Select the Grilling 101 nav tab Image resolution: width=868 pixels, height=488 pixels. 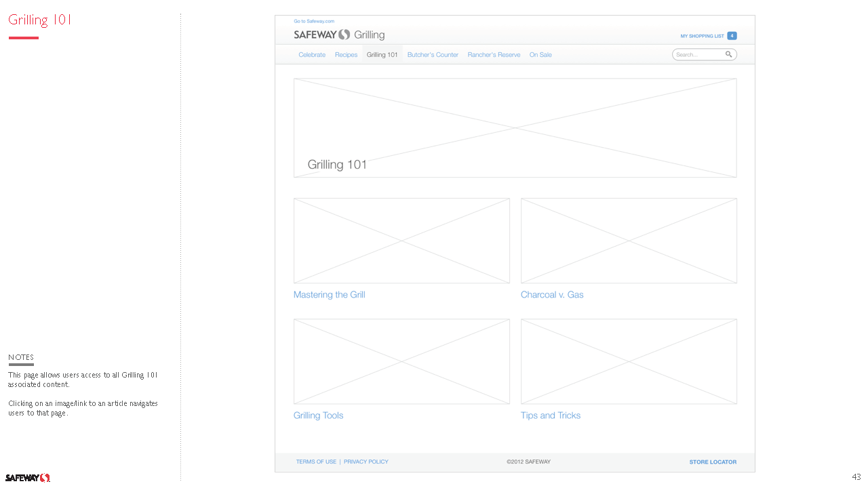(x=382, y=55)
